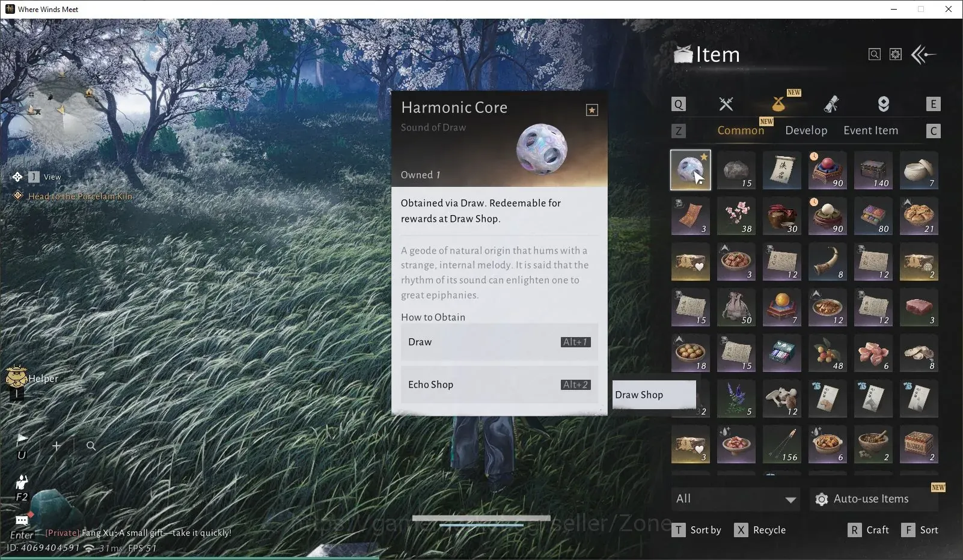The image size is (963, 560).
Task: Click the Craft button
Action: coord(868,530)
